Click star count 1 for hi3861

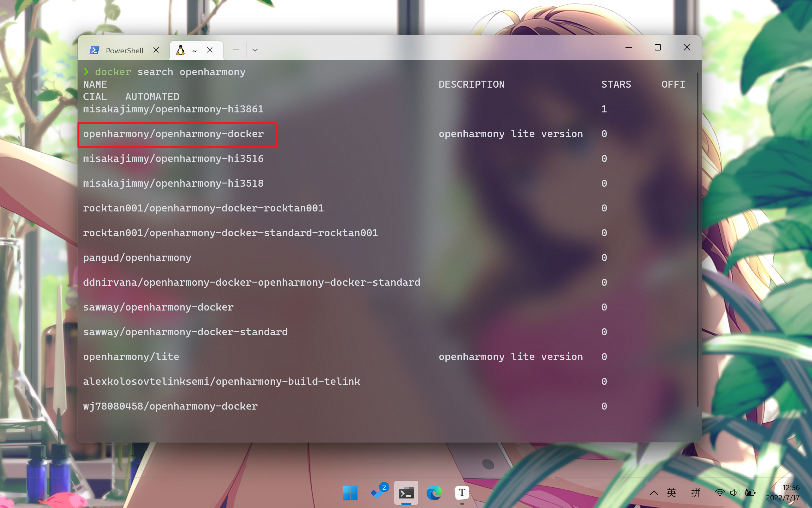click(x=604, y=109)
